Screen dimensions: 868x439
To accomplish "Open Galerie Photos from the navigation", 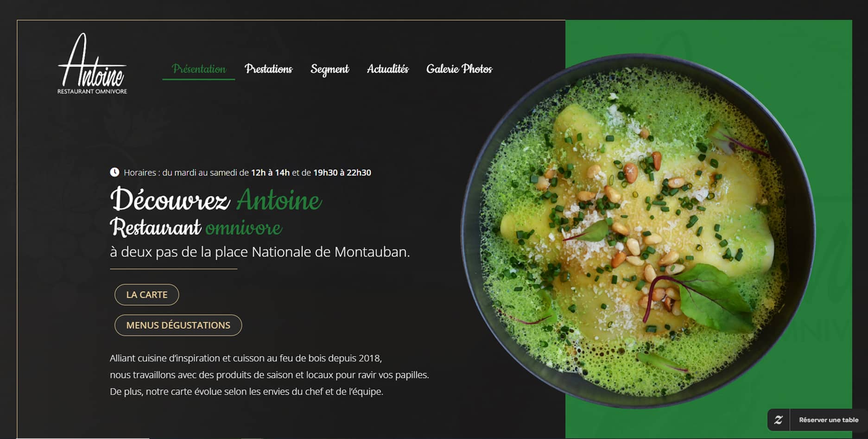I will tap(459, 69).
